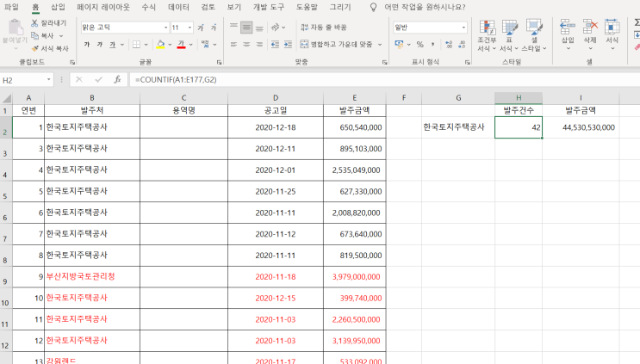This screenshot has width=640, height=364.
Task: Select row 9 header
Action: [x=6, y=277]
